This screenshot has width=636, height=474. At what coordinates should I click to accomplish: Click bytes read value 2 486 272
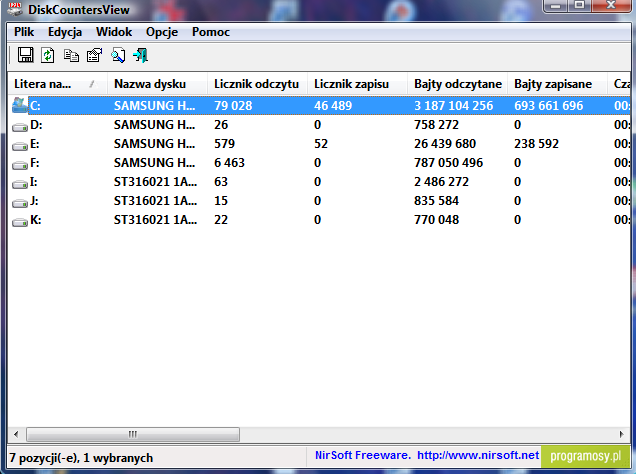441,182
